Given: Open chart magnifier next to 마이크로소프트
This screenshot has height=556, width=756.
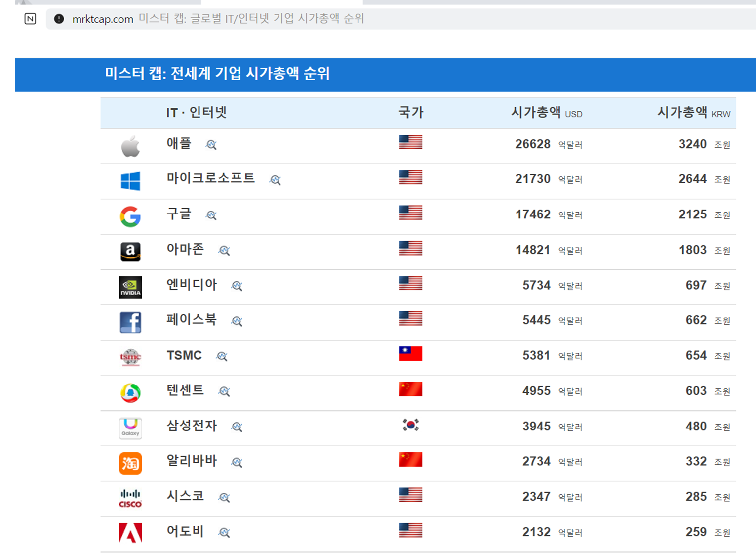Looking at the screenshot, I should coord(275,180).
